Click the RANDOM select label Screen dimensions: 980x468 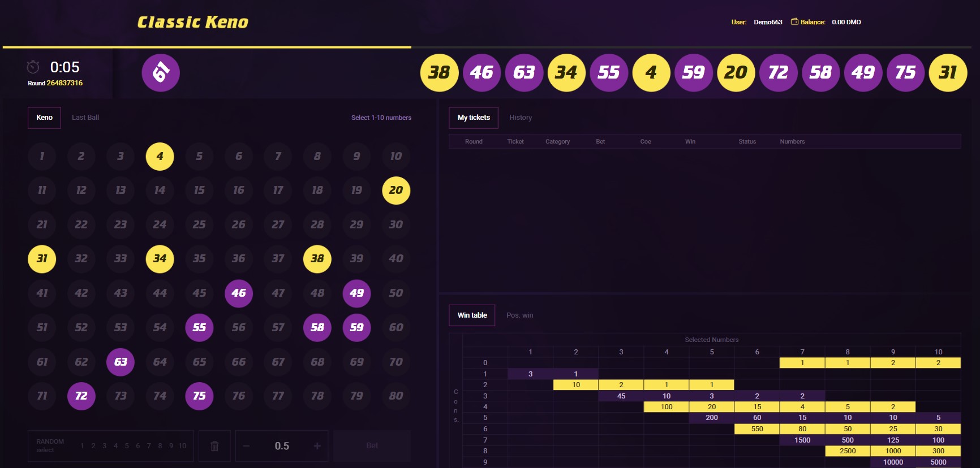(50, 446)
